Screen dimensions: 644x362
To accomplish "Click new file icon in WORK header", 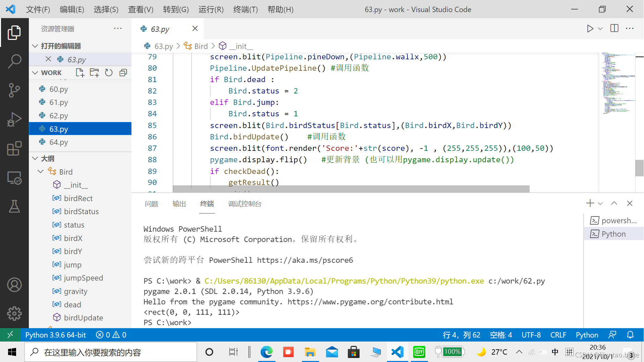I will coord(80,73).
